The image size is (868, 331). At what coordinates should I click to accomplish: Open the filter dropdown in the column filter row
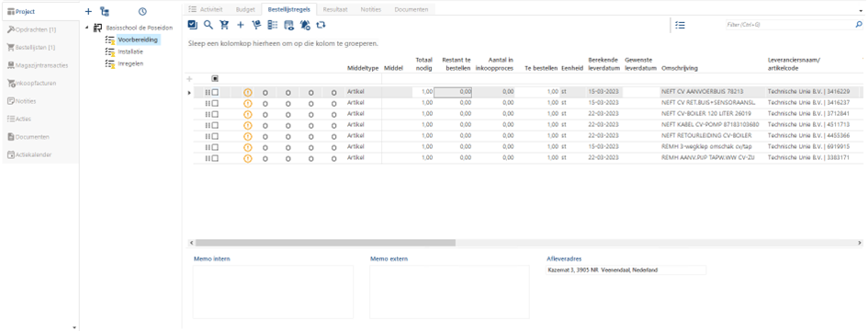(215, 79)
